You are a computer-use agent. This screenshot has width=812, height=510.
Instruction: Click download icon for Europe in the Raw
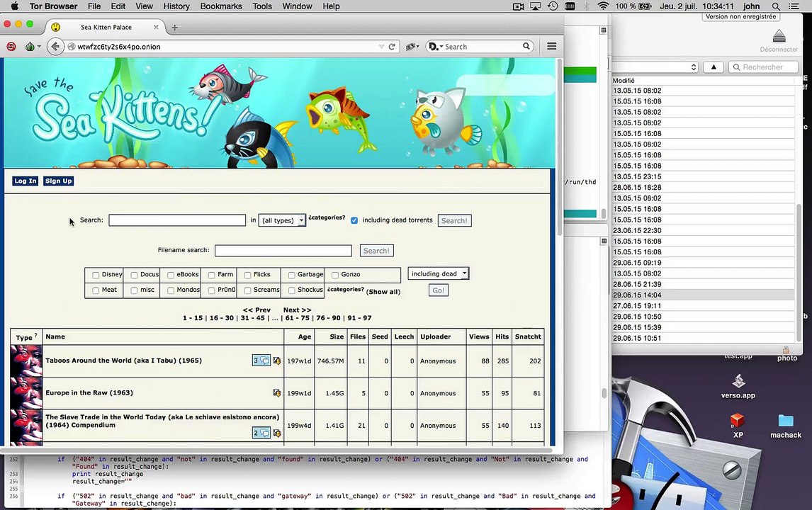coord(276,393)
